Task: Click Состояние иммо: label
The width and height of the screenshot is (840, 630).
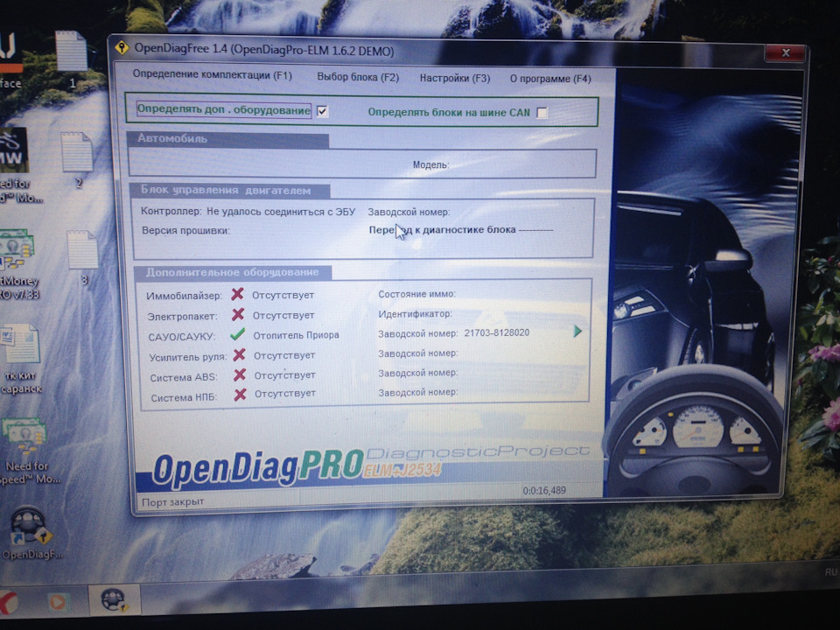Action: coord(416,294)
